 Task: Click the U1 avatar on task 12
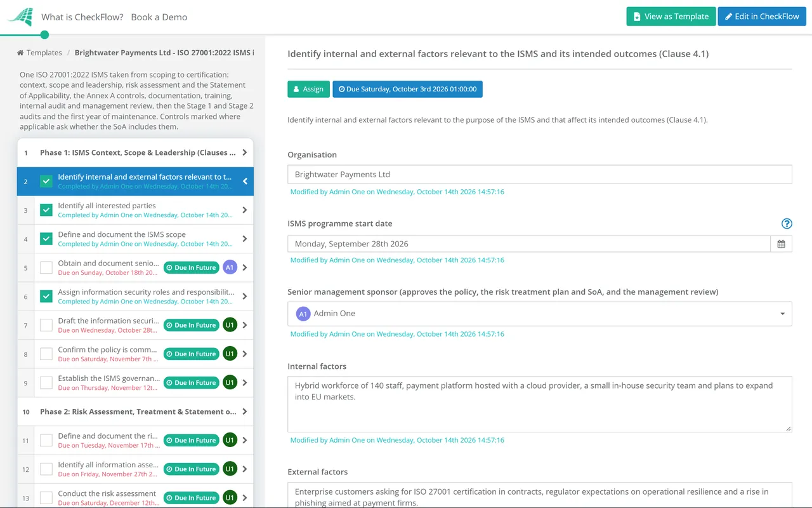click(x=230, y=469)
